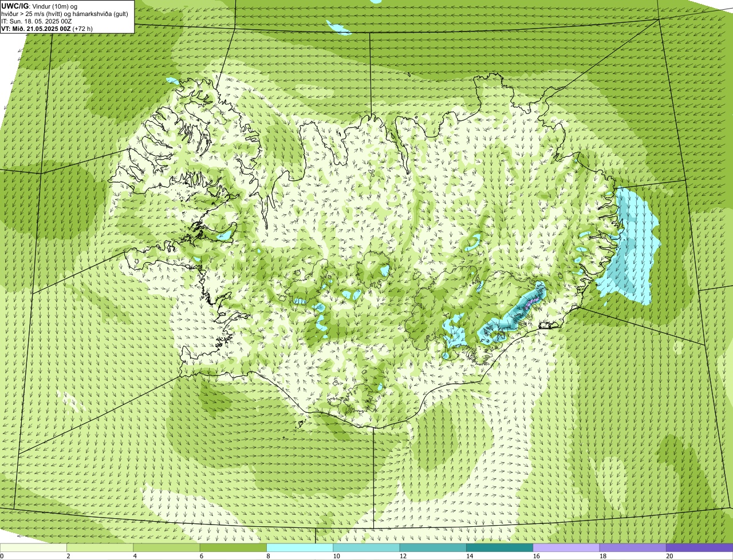Click the legend tick label '14'
Screen dimensions: 733x560
click(470, 556)
